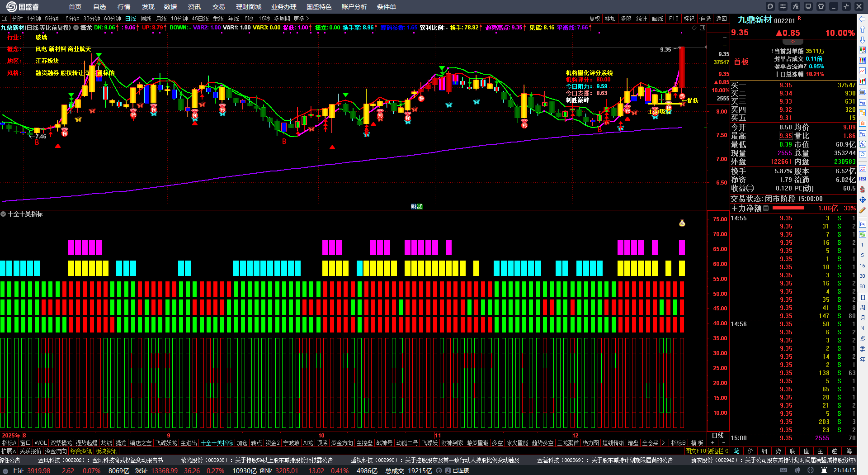This screenshot has height=475, width=868.
Task: Click the blue four-arrow move icon on sidebar
Action: click(x=863, y=199)
